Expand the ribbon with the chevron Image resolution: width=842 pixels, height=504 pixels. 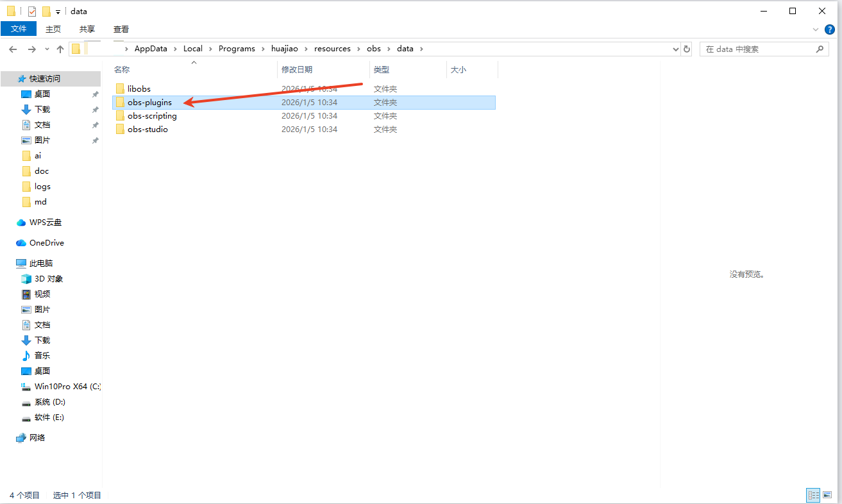click(816, 29)
